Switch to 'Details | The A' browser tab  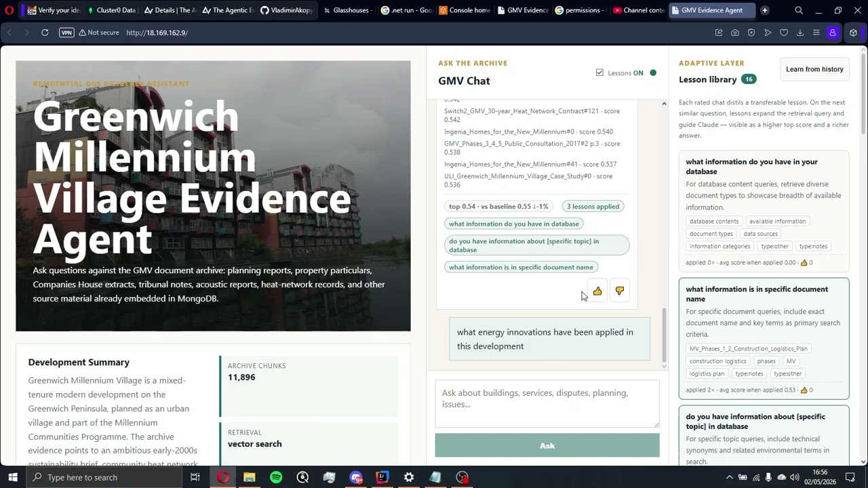tap(170, 10)
